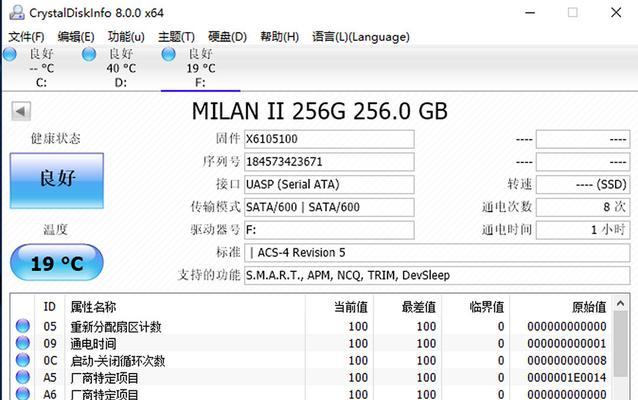Switch to the D: drive tab at 40 °C
Image resolution: width=638 pixels, height=400 pixels.
tap(121, 68)
